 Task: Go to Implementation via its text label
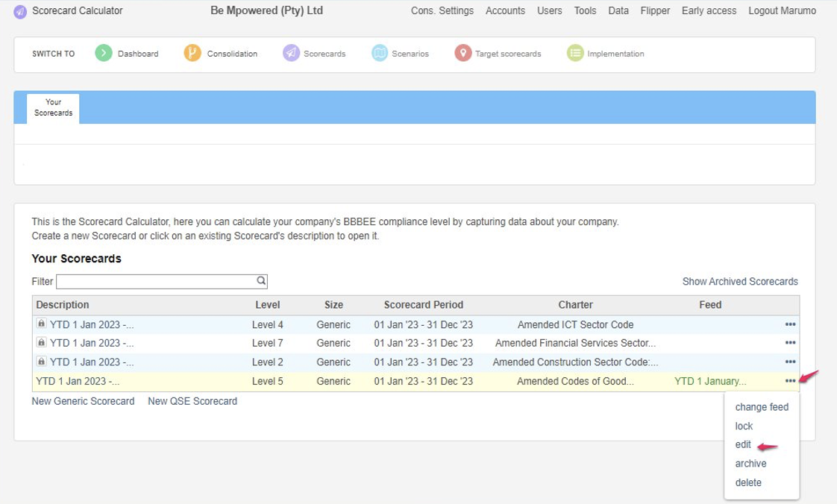pyautogui.click(x=615, y=54)
